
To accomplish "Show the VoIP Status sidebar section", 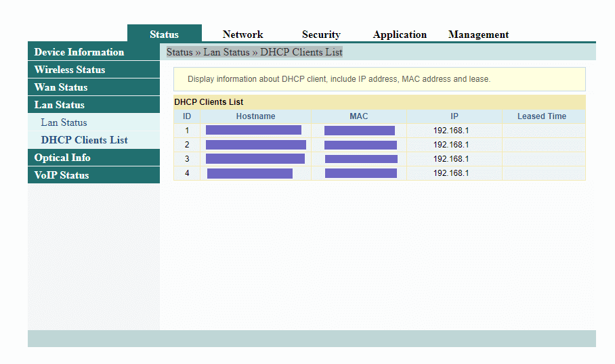I will (x=62, y=175).
